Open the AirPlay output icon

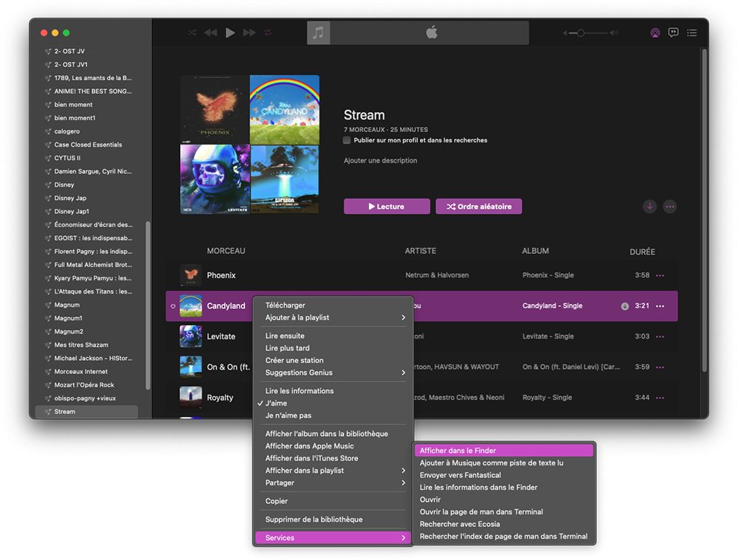point(655,32)
